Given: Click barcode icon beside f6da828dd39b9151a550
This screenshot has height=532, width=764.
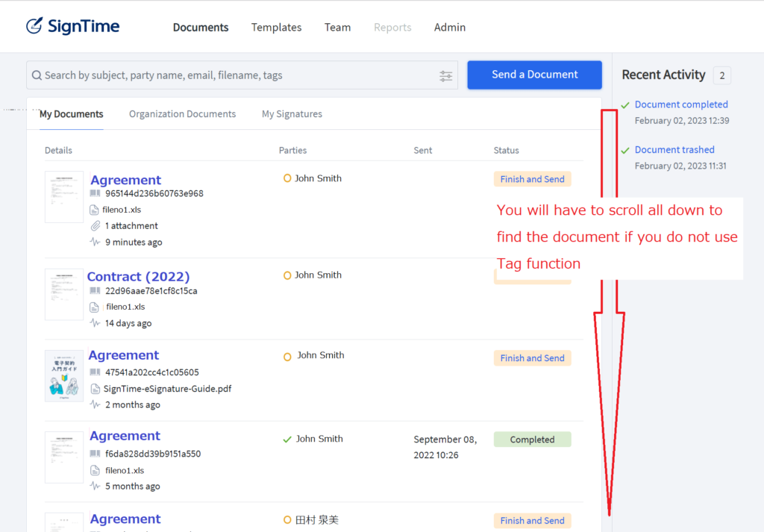Looking at the screenshot, I should 95,454.
